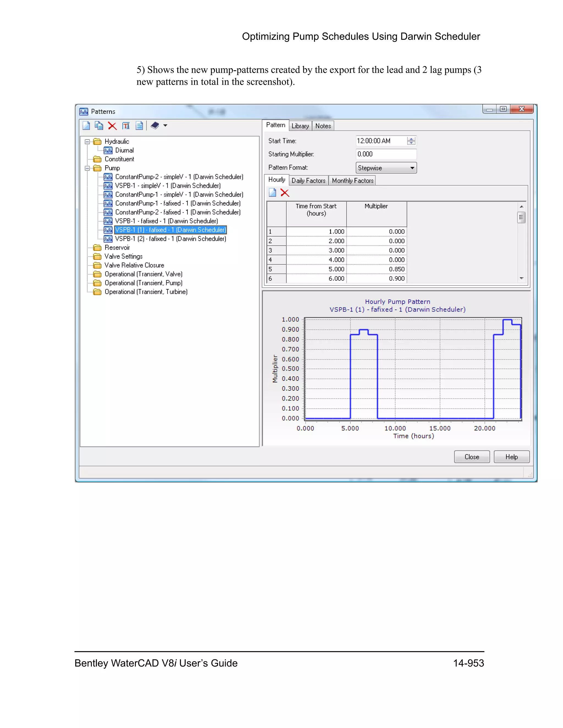Click the New pattern toolbar icon
The width and height of the screenshot is (563, 728).
point(86,126)
